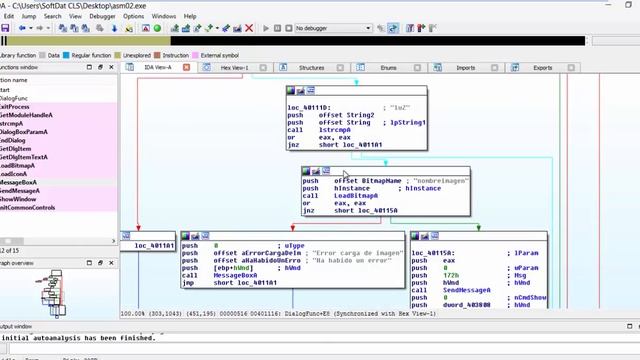Switch to the IDA View-A tab
Image resolution: width=640 pixels, height=360 pixels.
point(158,67)
